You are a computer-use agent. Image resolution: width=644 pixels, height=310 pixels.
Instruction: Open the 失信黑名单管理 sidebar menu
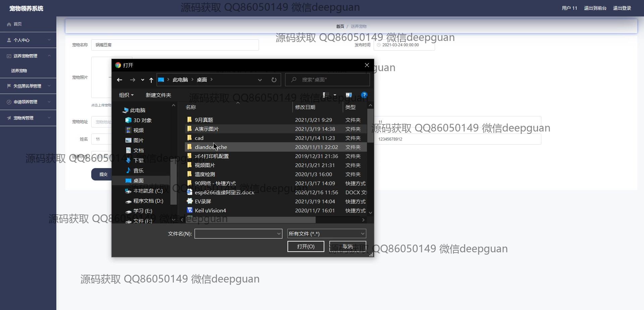[28, 86]
